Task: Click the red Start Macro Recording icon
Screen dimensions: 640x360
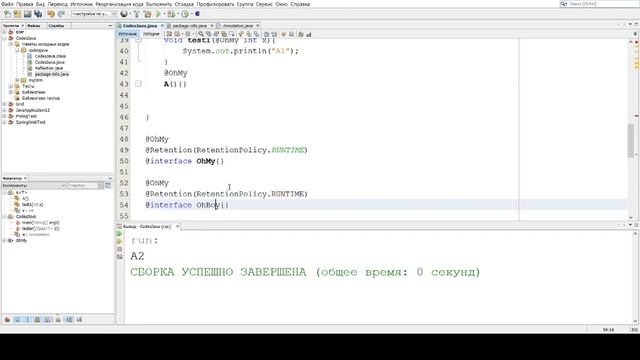Action: click(x=284, y=34)
